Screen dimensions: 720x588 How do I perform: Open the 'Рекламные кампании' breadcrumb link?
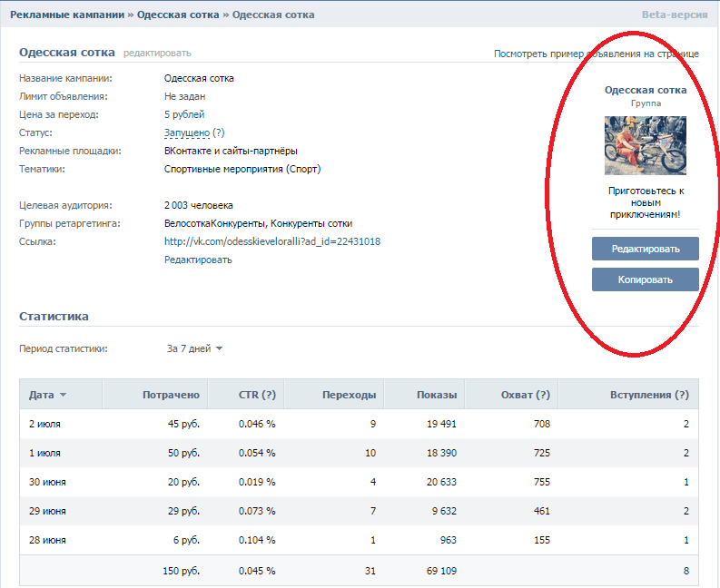point(67,15)
